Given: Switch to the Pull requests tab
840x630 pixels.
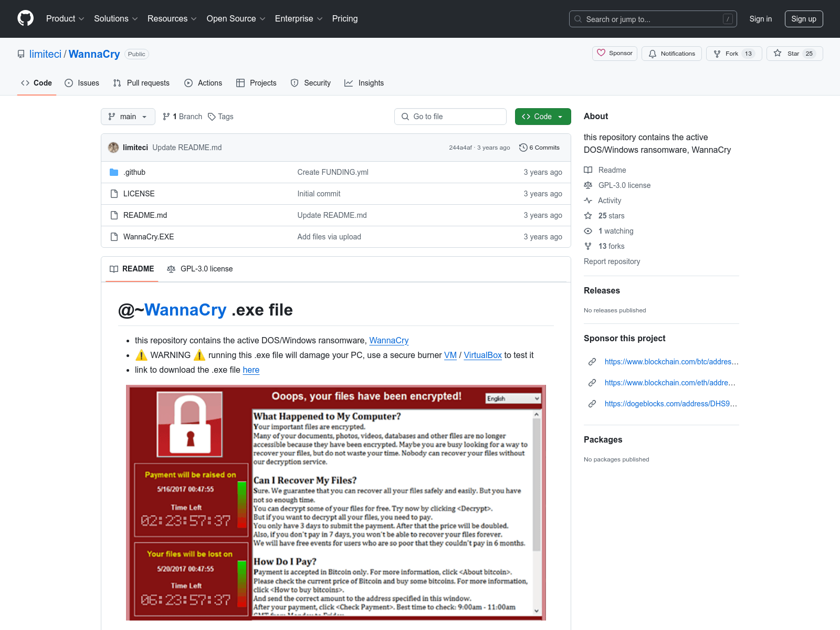Looking at the screenshot, I should point(141,83).
